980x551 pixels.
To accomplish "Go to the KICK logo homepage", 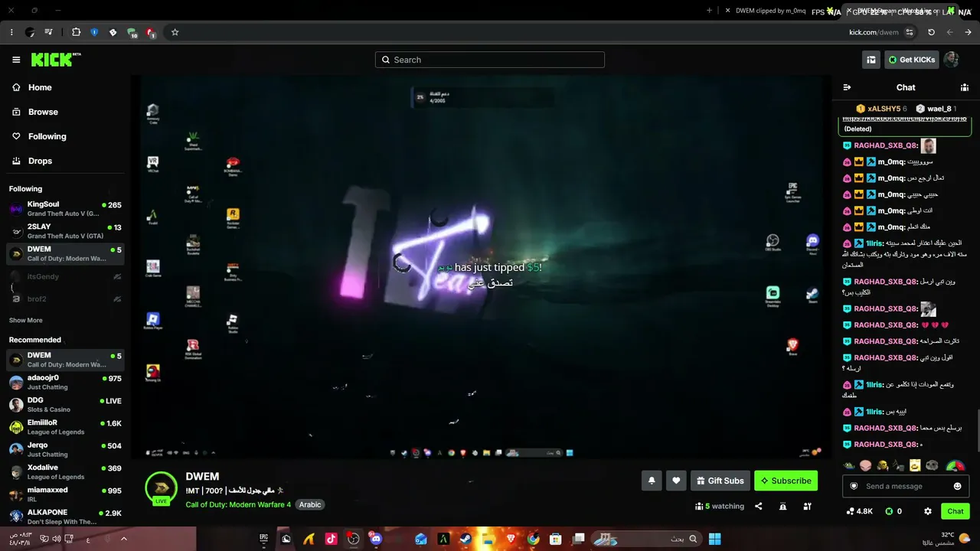I will click(56, 60).
